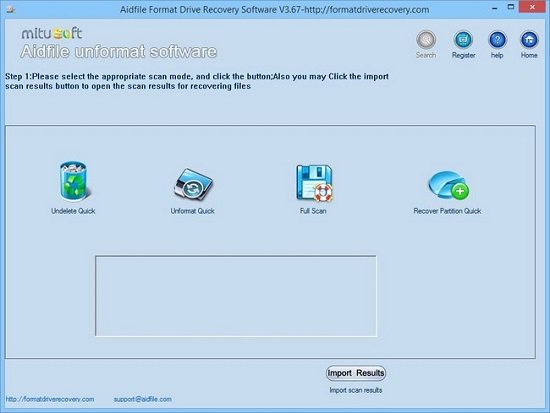Click the "Import scan results" caption text
This screenshot has width=550, height=413.
coord(356,390)
